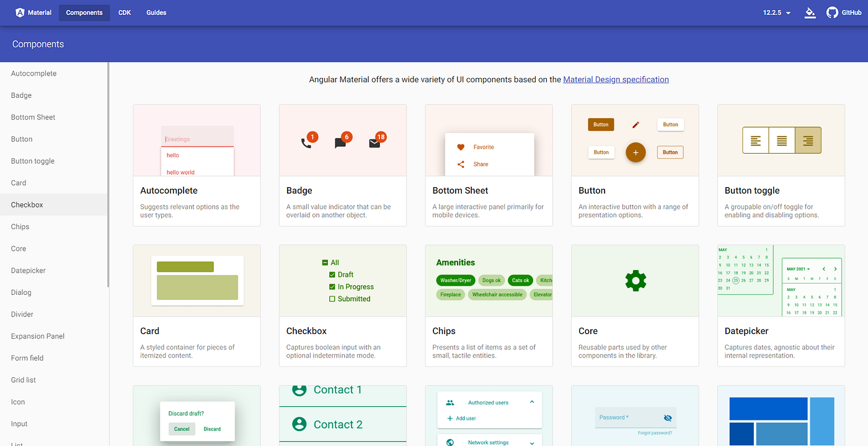The image size is (868, 446).
Task: Click the sidebar vertical scrollbar
Action: (x=108, y=175)
